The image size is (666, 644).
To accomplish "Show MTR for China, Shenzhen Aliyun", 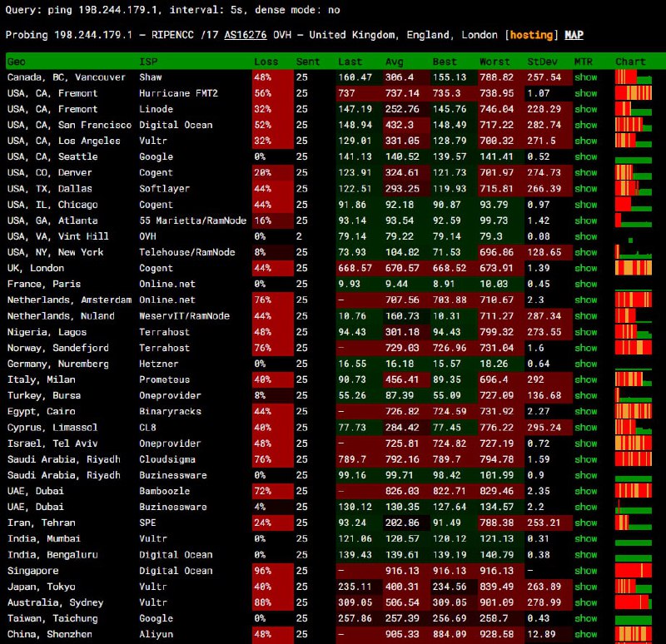I will pyautogui.click(x=585, y=634).
